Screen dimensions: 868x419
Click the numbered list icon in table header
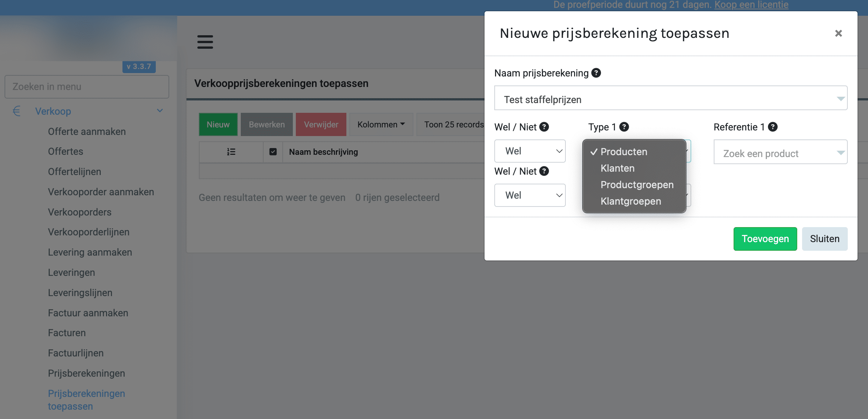231,152
